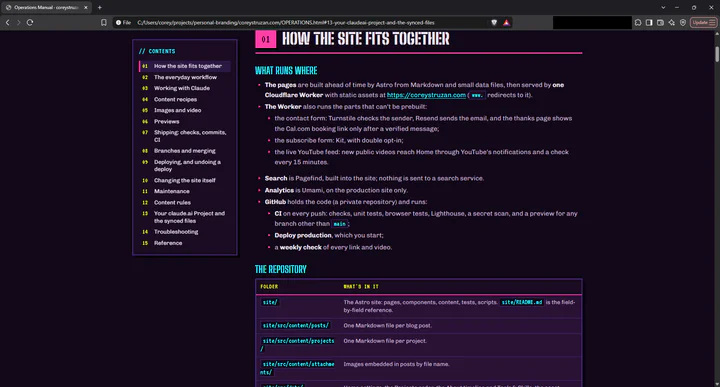Viewport: 720px width, 387px height.
Task: Select 'site/src/content/posts/' table cell
Action: [296, 325]
